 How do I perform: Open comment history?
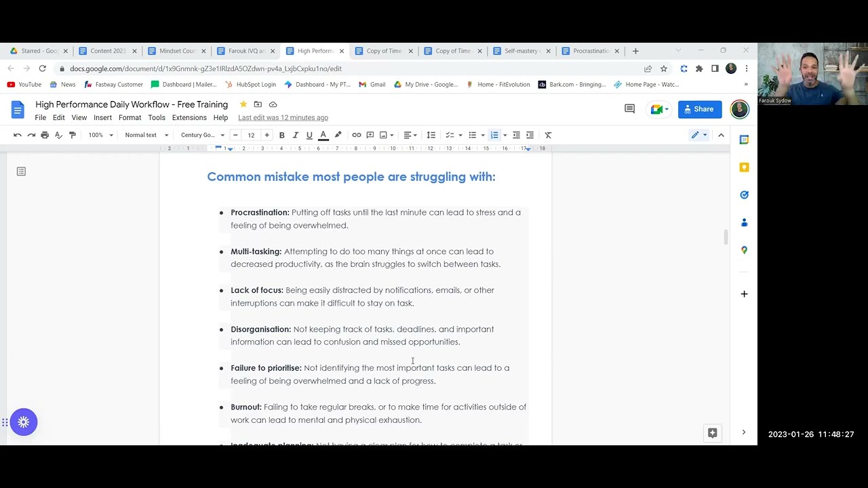629,109
